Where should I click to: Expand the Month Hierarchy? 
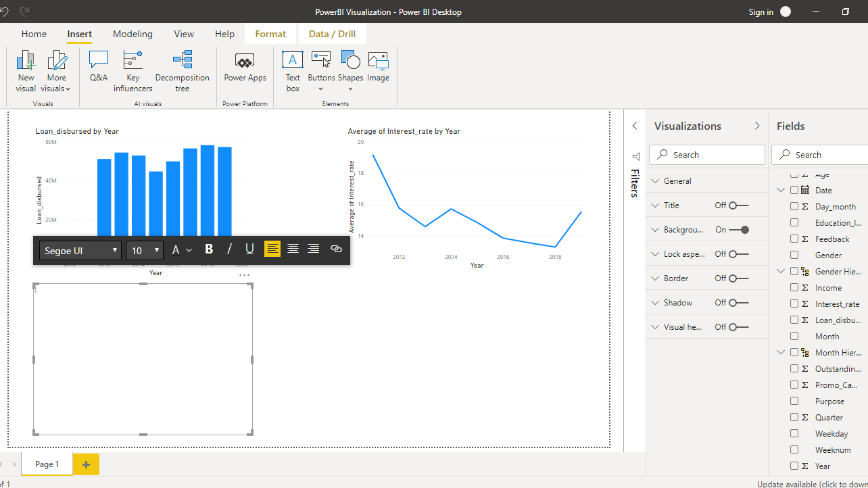click(781, 353)
